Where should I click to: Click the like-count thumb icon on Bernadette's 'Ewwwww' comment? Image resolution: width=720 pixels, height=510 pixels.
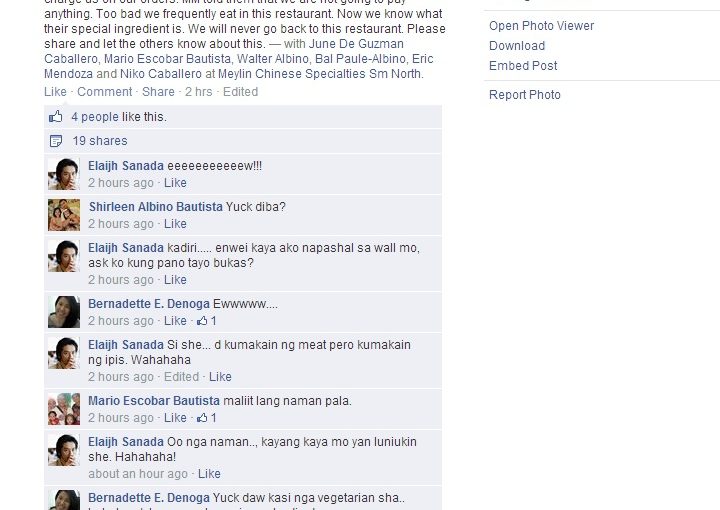point(202,321)
